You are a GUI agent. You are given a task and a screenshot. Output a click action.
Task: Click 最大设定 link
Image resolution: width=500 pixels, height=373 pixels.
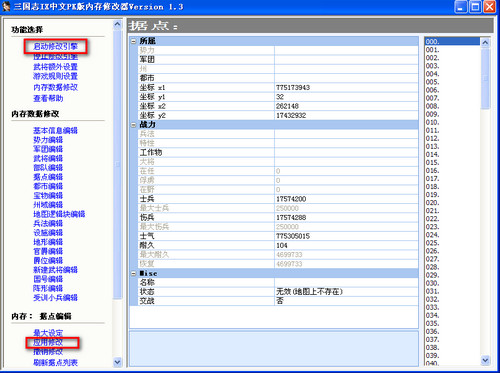coord(48,333)
